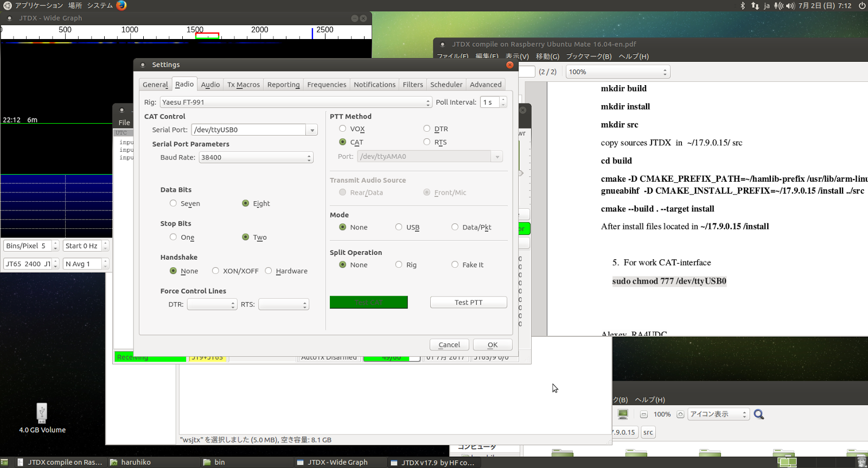Zoom in with the file manager plus icon

coord(680,414)
